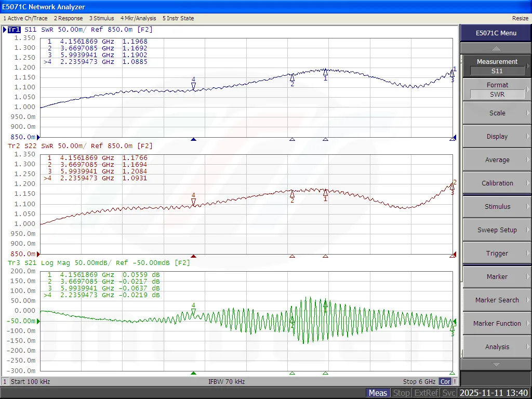The height and width of the screenshot is (399, 532).
Task: Click the ExtRef status indicator
Action: tap(427, 393)
